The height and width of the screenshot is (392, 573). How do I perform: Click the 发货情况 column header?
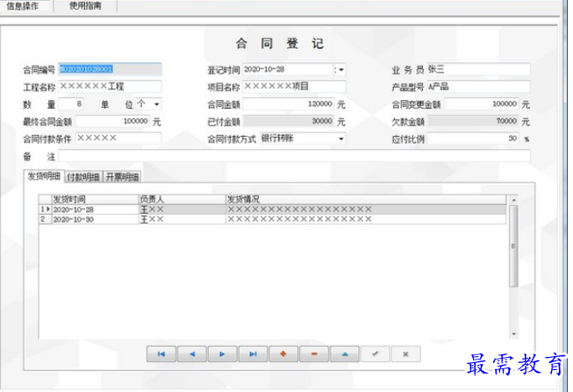tap(366, 199)
